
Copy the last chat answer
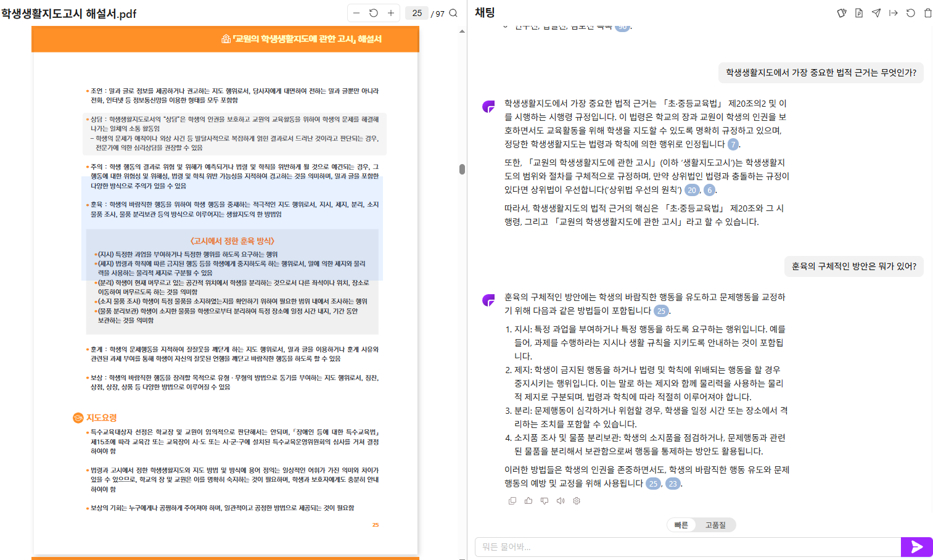[x=512, y=501]
